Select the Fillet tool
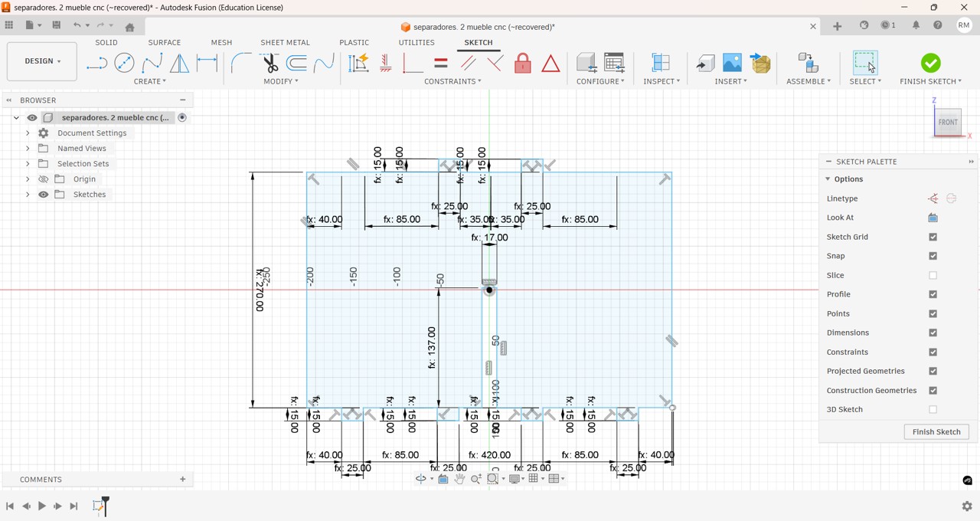 click(240, 63)
